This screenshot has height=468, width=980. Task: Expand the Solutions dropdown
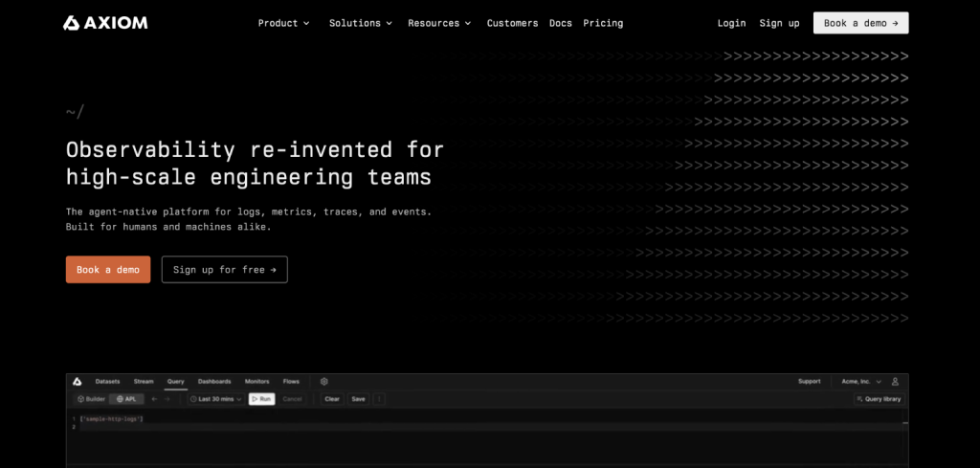(361, 23)
